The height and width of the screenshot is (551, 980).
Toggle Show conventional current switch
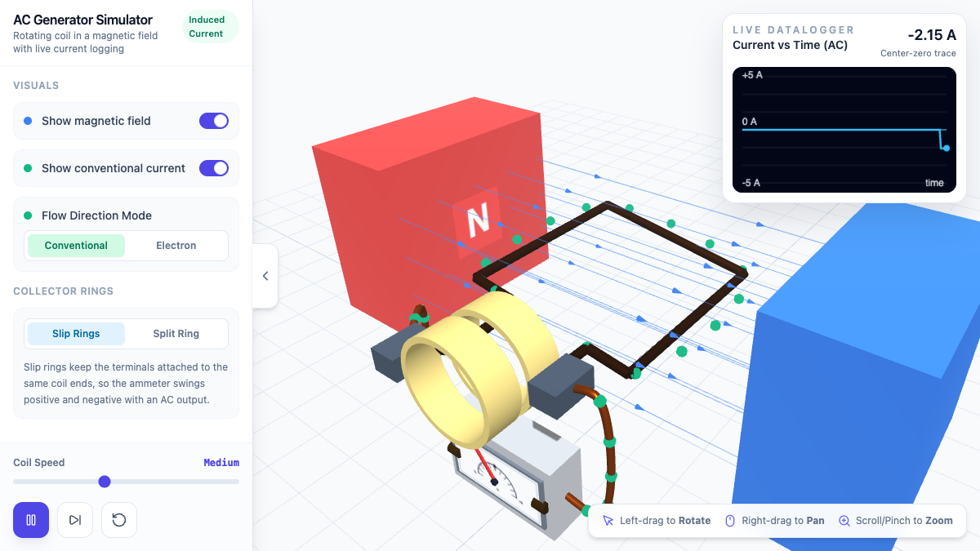pos(214,168)
